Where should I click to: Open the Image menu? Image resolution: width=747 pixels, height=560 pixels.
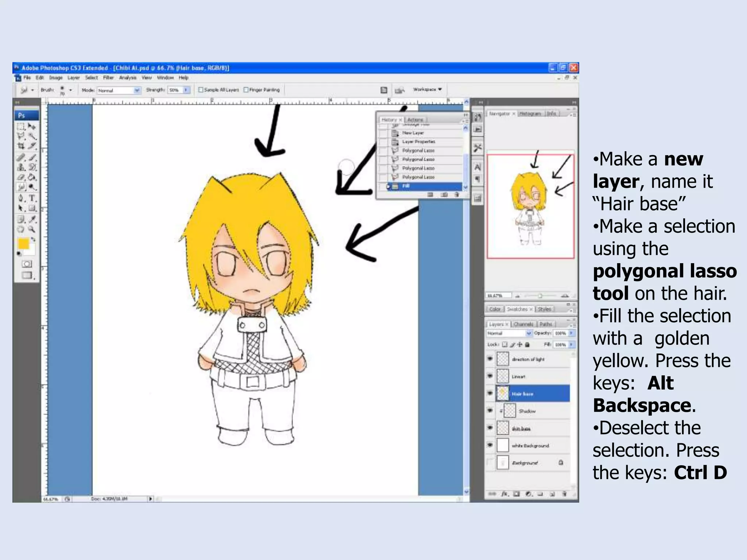tap(56, 78)
